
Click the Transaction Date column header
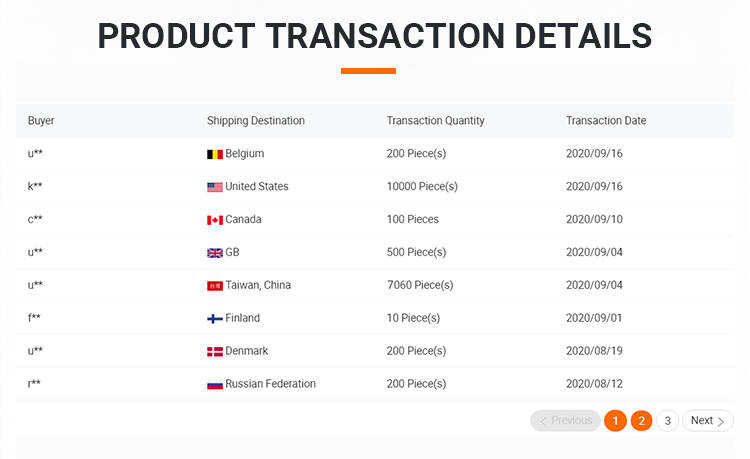(606, 121)
